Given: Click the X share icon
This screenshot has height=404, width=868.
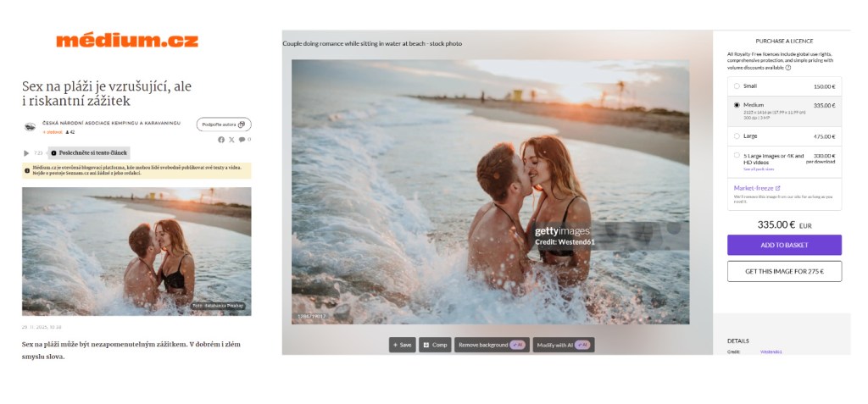Looking at the screenshot, I should point(231,140).
